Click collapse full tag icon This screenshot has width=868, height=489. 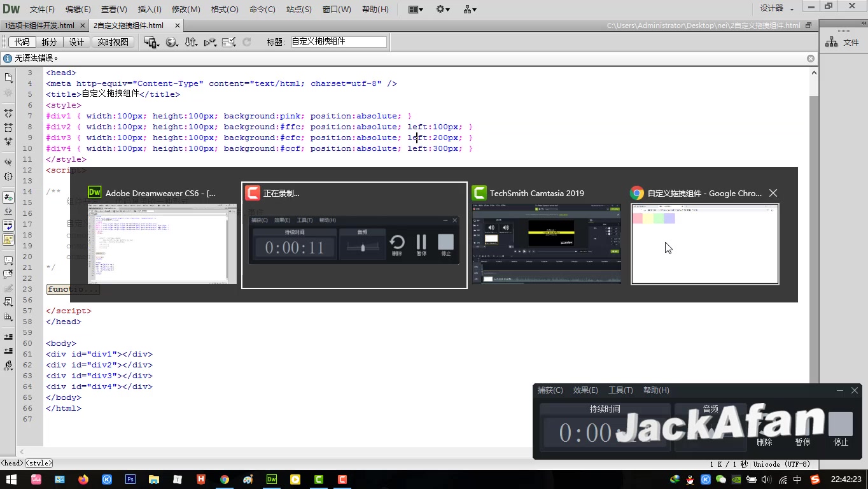[x=8, y=113]
